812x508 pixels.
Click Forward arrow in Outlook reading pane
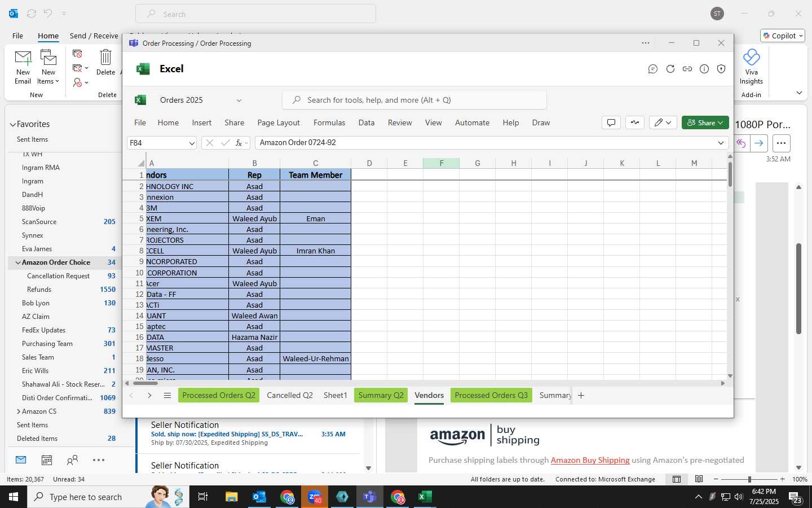click(759, 143)
